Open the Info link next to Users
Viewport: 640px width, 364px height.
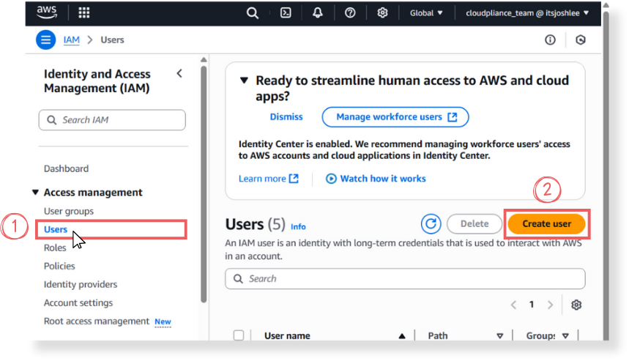tap(298, 226)
